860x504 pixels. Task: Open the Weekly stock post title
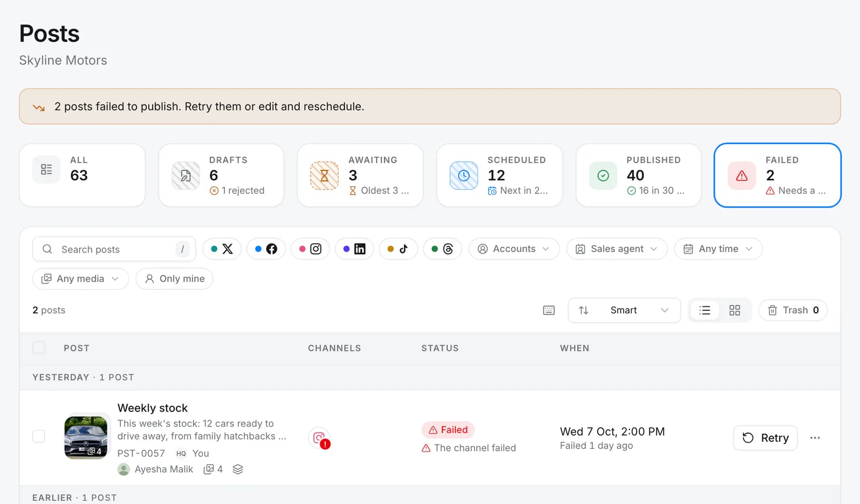tap(153, 408)
